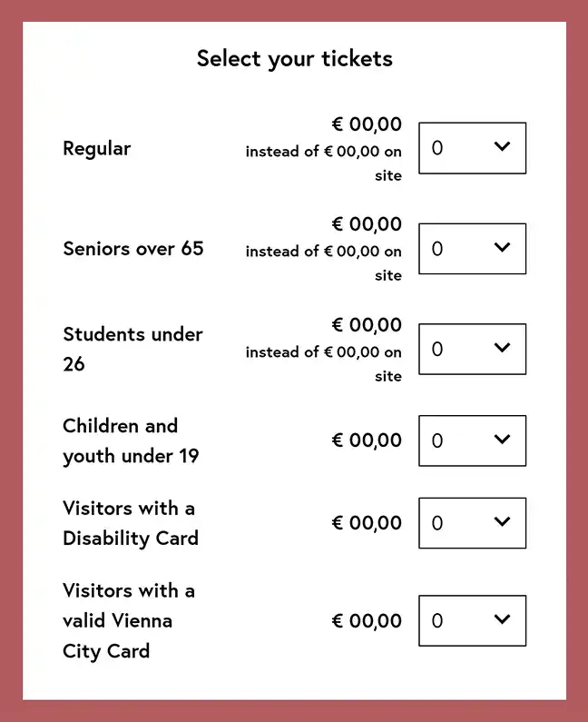Click the chevron arrow for Vienna City Card
The height and width of the screenshot is (722, 588).
[x=502, y=619]
